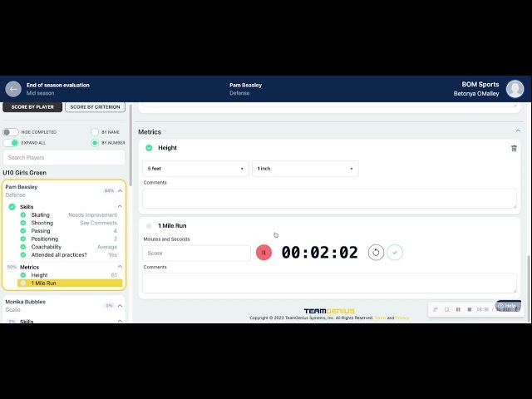Click the 1 Mile Run Score field
The height and width of the screenshot is (399, 532).
[x=196, y=253]
